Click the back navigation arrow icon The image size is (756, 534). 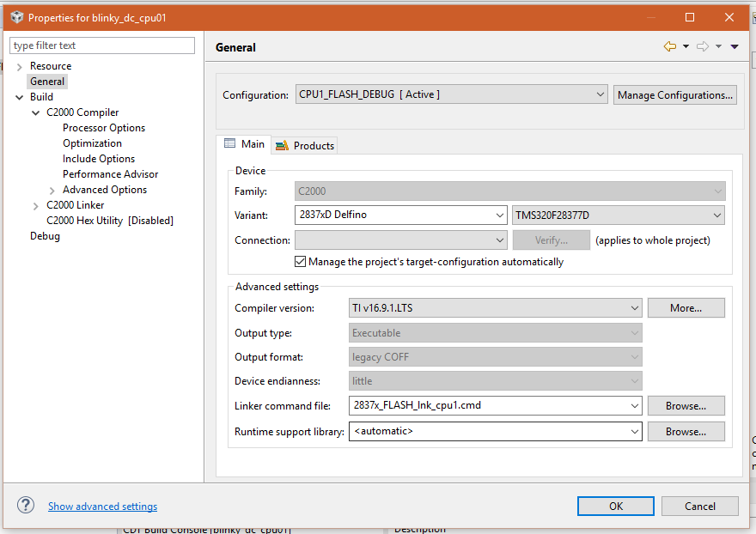670,46
